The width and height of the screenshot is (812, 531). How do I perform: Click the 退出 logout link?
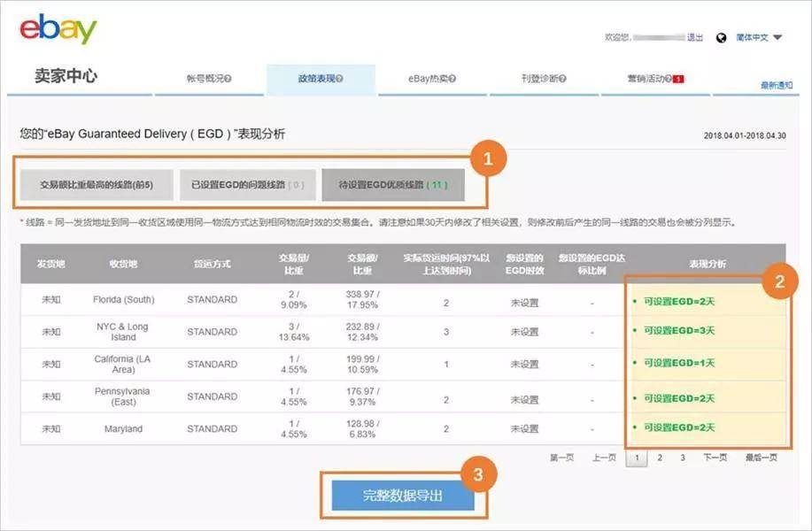pyautogui.click(x=694, y=37)
